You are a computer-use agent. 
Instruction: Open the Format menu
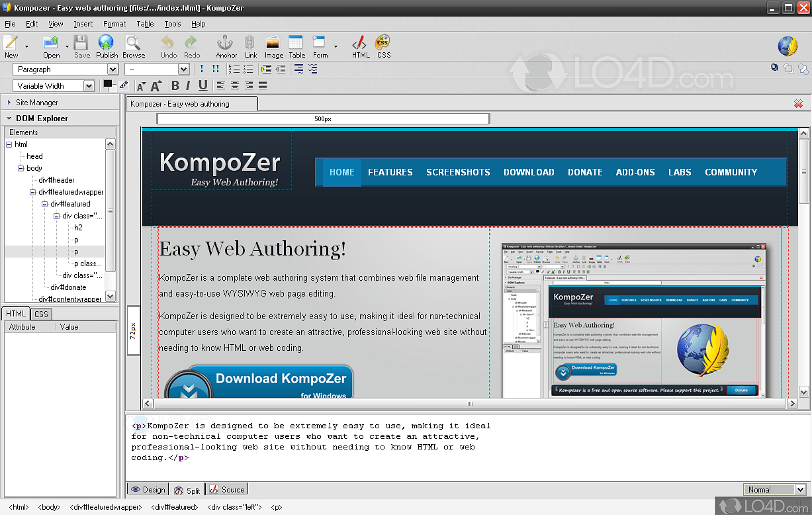(114, 24)
